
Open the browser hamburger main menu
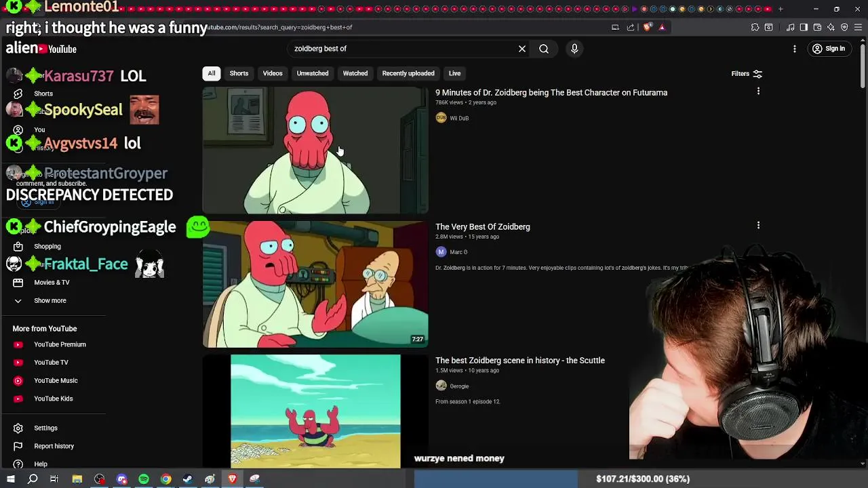pos(858,27)
